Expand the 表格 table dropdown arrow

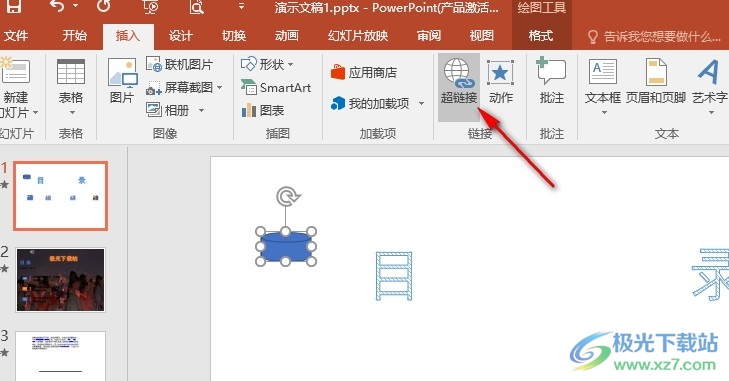tap(72, 113)
